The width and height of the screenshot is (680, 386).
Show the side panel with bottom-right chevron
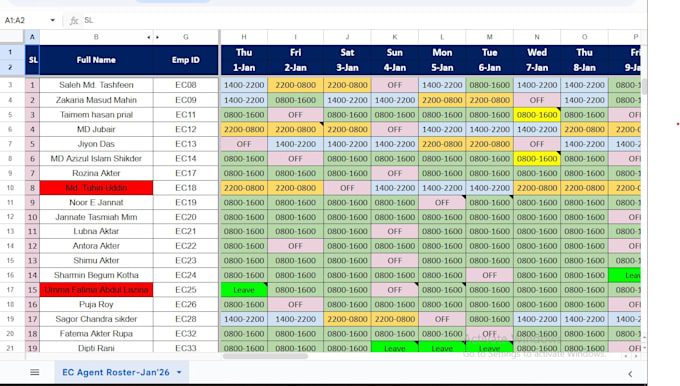click(630, 373)
